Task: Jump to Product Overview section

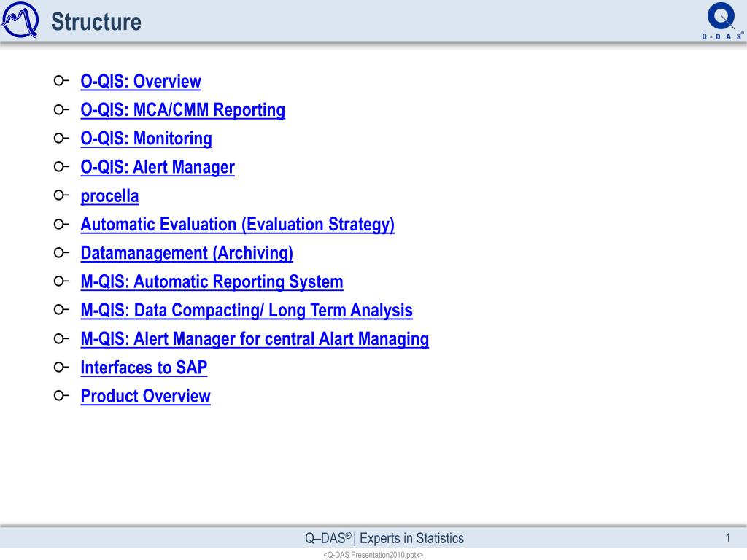Action: pos(145,396)
